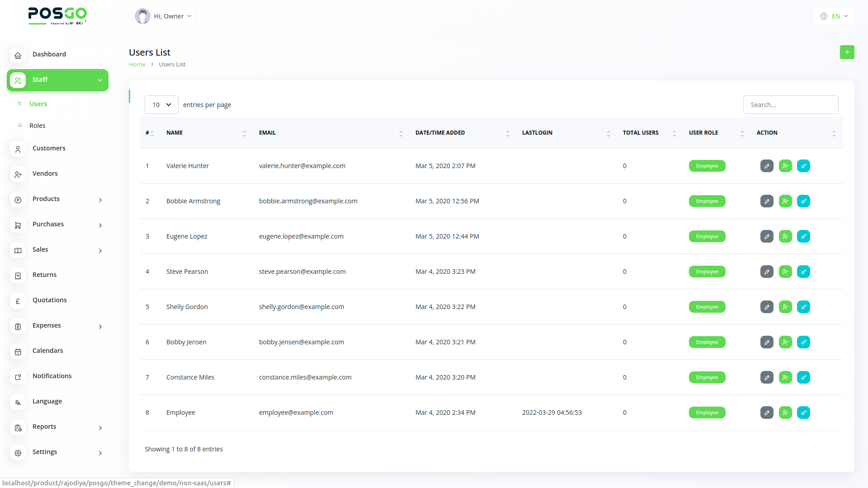Image resolution: width=868 pixels, height=488 pixels.
Task: Open the entries per page dropdown
Action: pyautogui.click(x=161, y=105)
